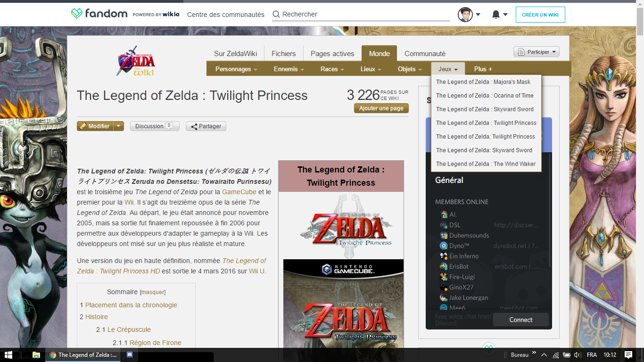Switch to the Communauté tab
644x362 pixels.
coord(425,54)
